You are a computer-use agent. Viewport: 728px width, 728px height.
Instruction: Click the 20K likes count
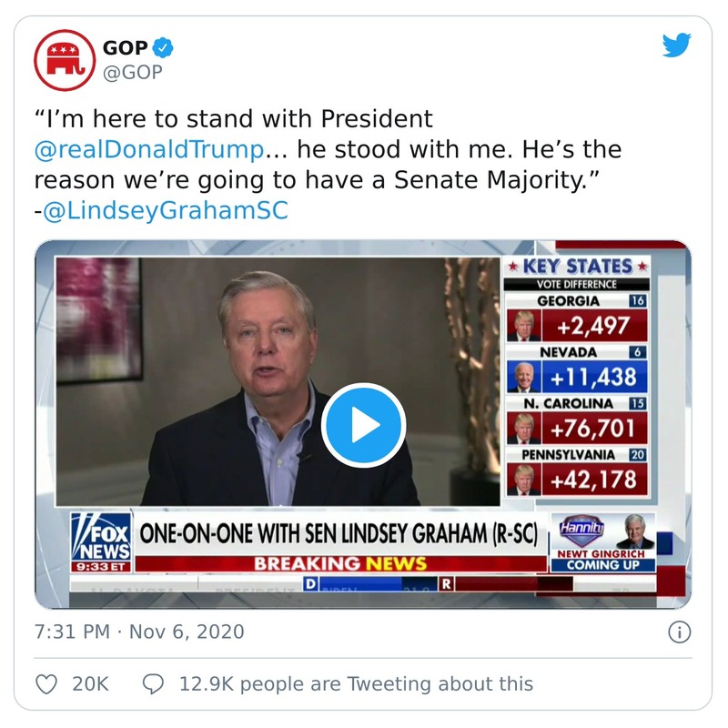click(90, 683)
